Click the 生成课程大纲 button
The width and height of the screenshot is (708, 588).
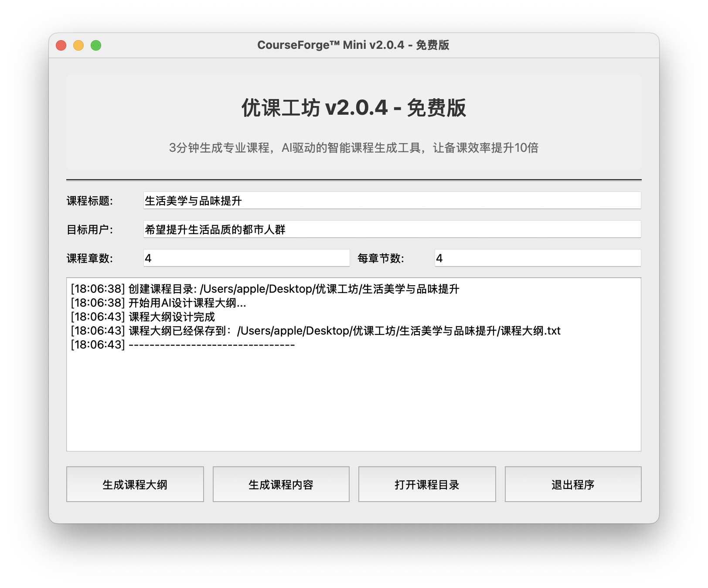coord(135,484)
